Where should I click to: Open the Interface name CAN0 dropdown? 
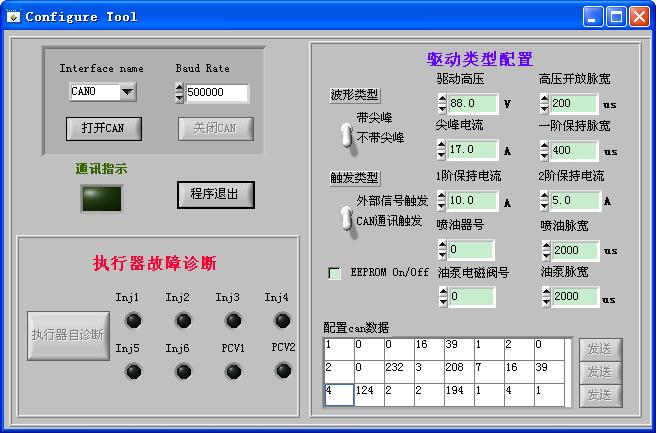pos(128,93)
